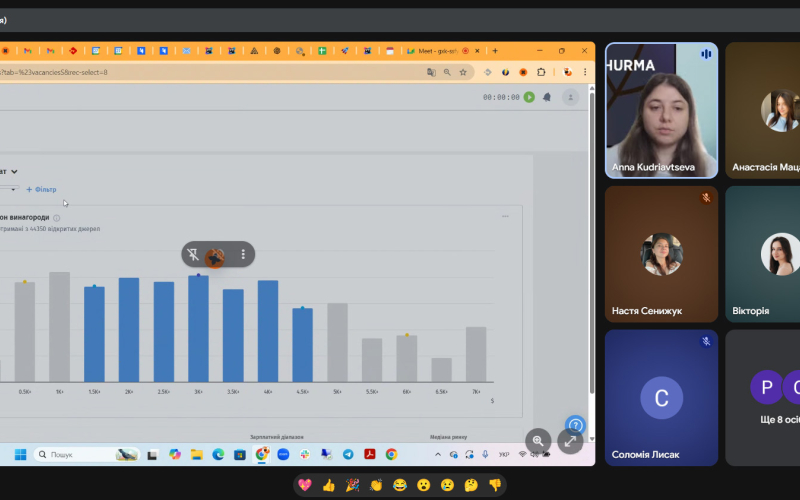The height and width of the screenshot is (500, 800).
Task: Send the thumbs down reaction
Action: [494, 485]
